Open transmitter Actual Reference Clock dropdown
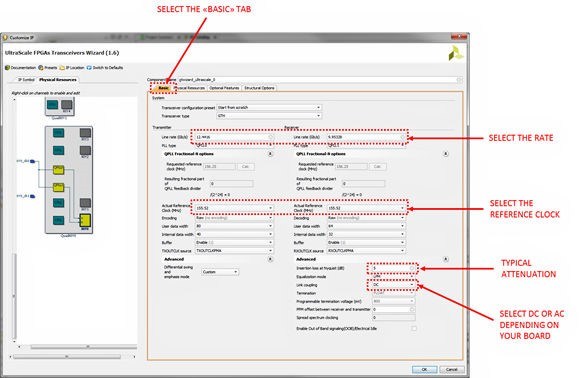586x378 pixels. (x=234, y=208)
